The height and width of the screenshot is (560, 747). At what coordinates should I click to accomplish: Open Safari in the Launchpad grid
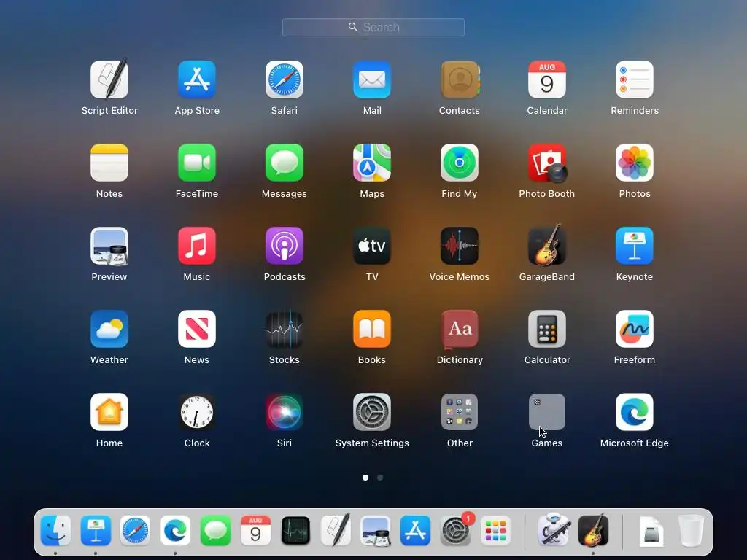(285, 79)
